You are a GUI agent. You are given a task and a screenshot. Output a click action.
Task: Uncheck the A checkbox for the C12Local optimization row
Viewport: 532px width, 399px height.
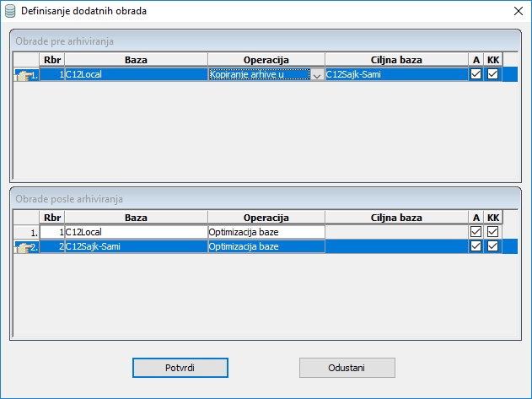click(476, 231)
